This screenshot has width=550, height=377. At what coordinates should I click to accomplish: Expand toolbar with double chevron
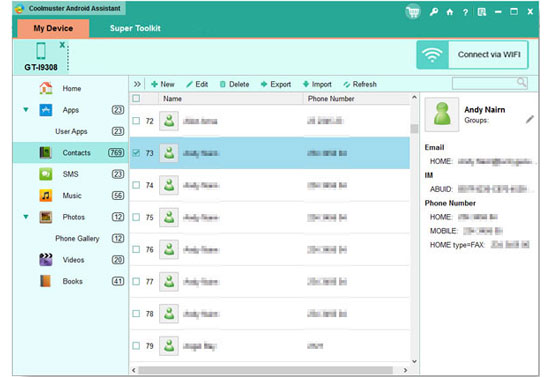(137, 84)
